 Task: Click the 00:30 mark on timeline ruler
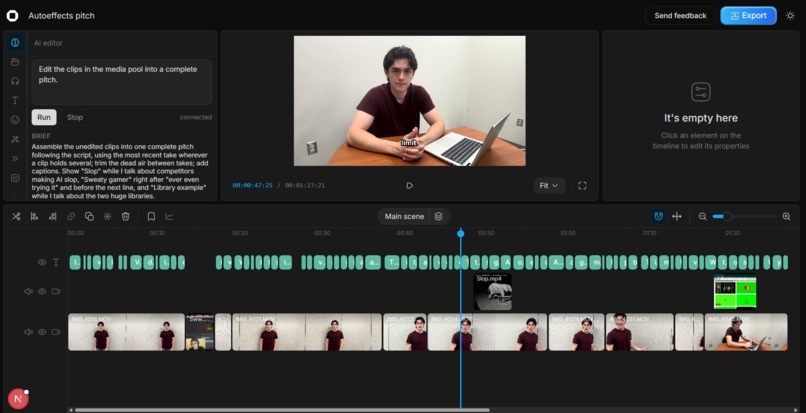[322, 233]
